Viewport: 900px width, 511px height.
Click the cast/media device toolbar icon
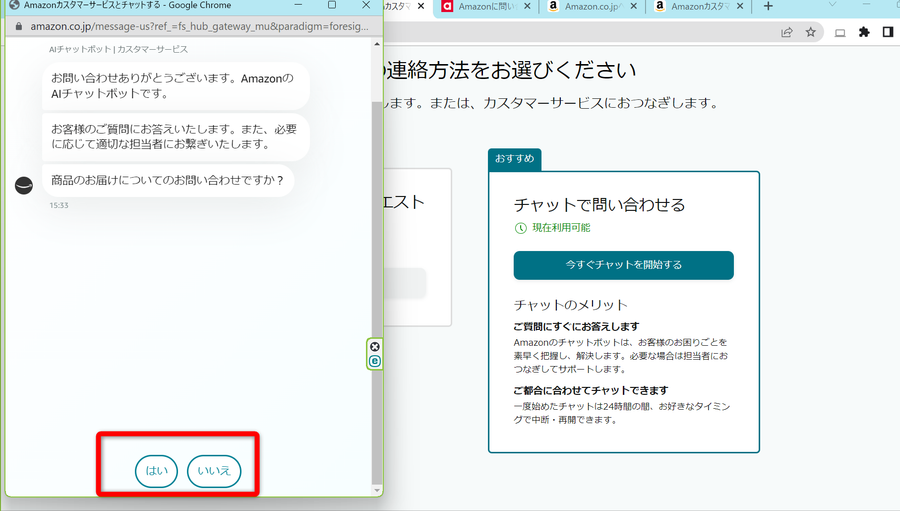840,33
